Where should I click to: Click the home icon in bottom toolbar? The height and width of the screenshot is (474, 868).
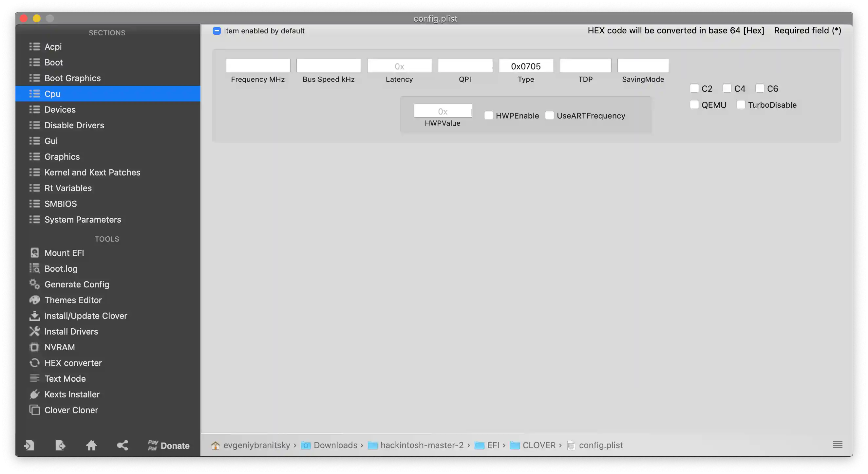[x=91, y=446]
